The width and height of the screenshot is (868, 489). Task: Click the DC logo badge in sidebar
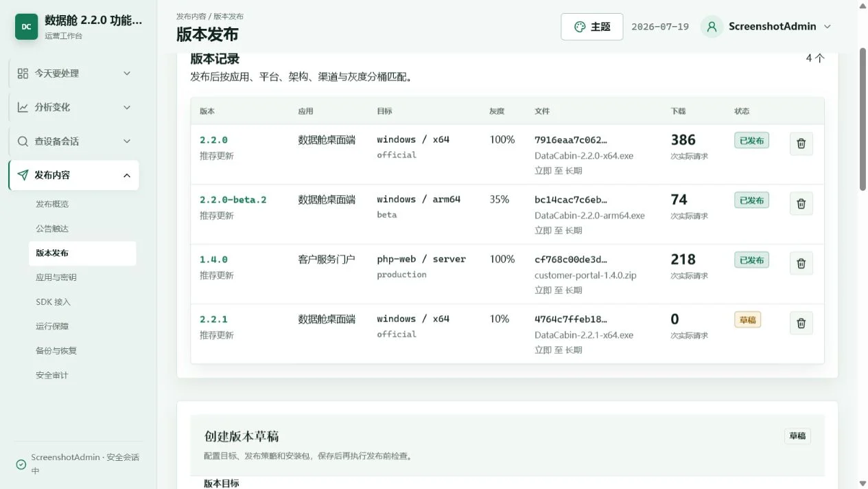click(26, 27)
